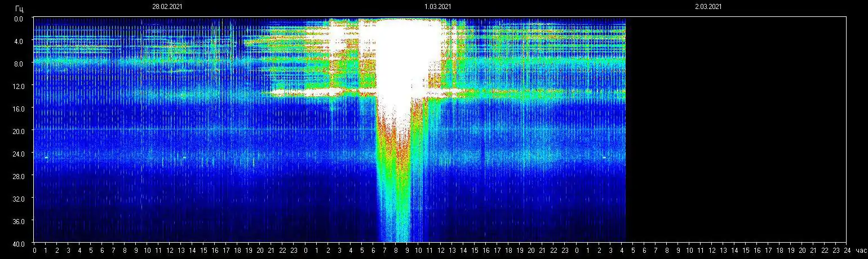This screenshot has height=259, width=868.
Task: Click the final hour label 24 on time axis
Action: click(847, 251)
